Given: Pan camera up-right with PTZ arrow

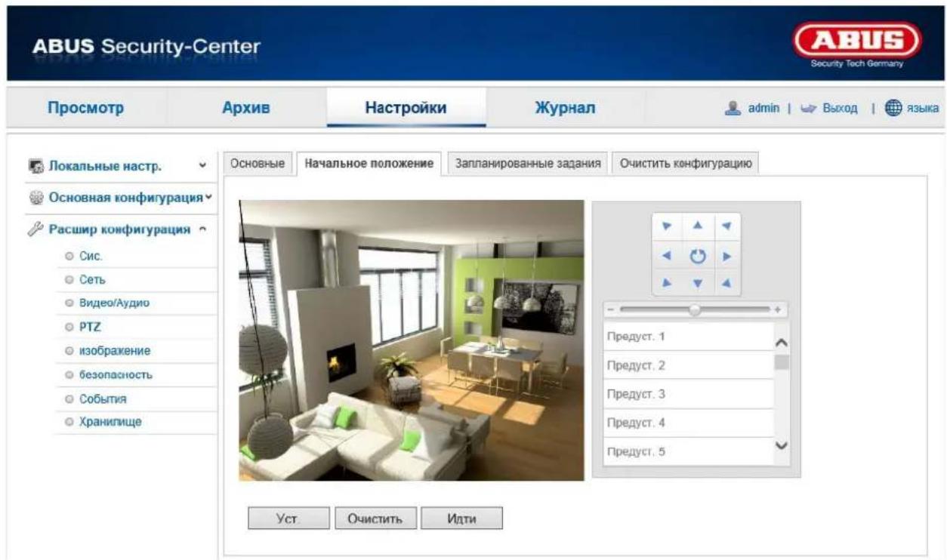Looking at the screenshot, I should 726,226.
